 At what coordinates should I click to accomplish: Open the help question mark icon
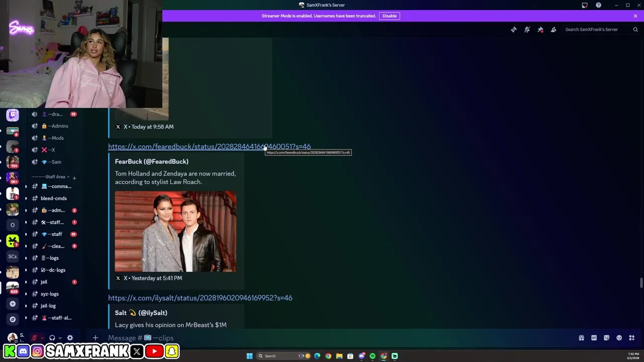point(598,5)
